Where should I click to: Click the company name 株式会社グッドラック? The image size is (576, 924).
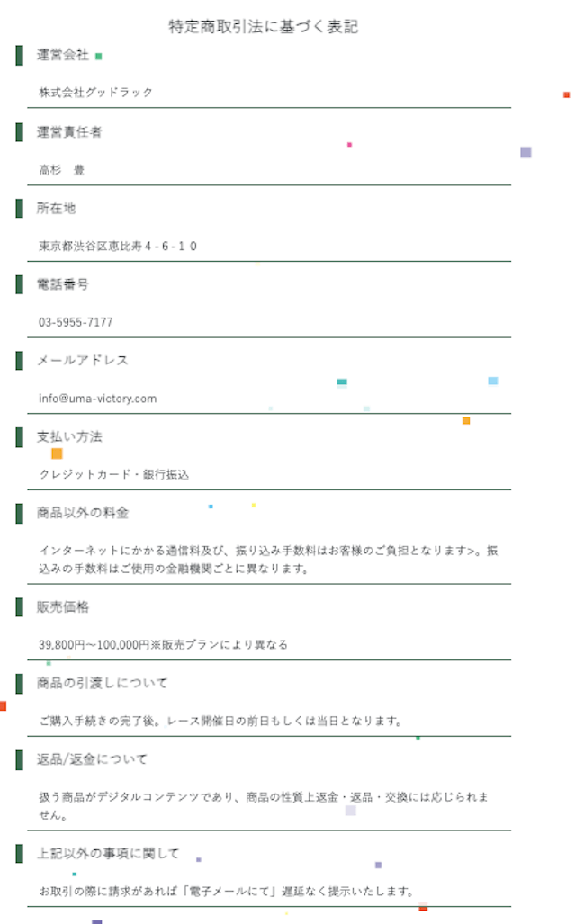coord(95,93)
